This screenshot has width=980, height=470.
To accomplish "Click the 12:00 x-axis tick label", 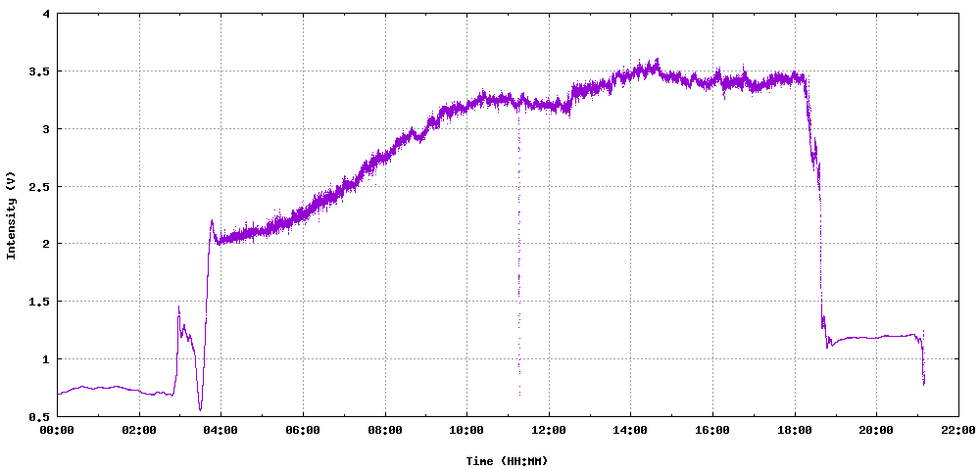I will (x=549, y=430).
